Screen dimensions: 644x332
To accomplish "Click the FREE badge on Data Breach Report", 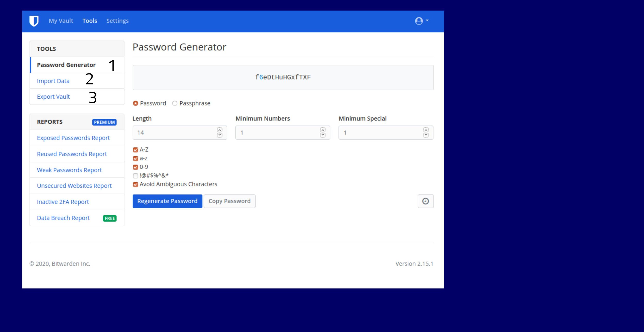I will (x=110, y=218).
